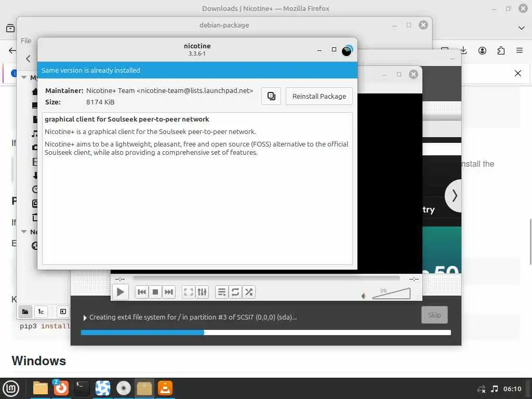The width and height of the screenshot is (532, 399).
Task: Show places view in file manager sidebar
Action: tap(25, 312)
